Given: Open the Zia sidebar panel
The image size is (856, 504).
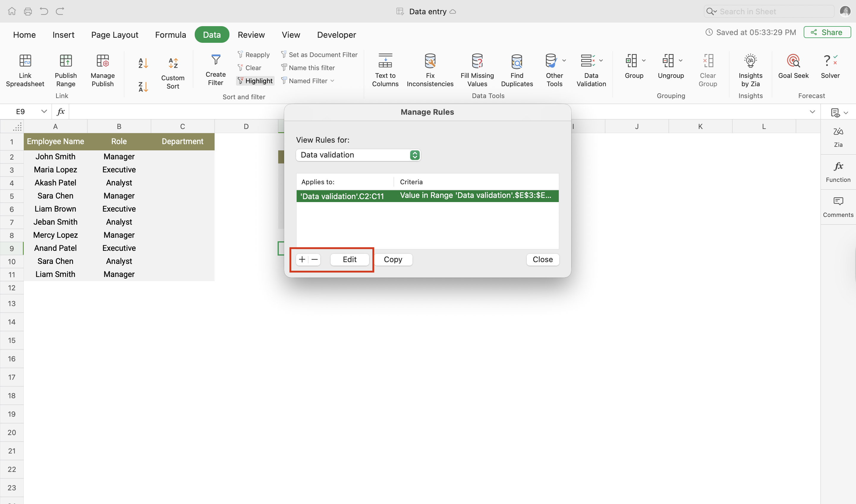Looking at the screenshot, I should tap(838, 137).
